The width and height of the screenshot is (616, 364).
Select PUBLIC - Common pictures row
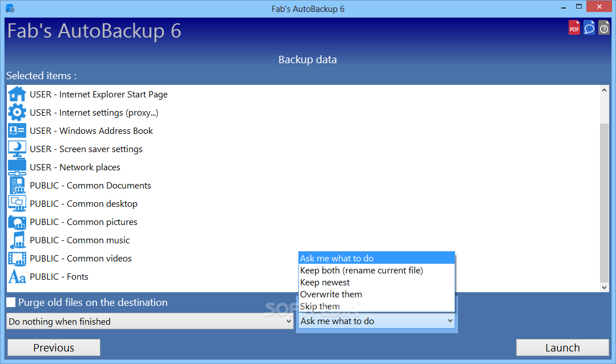(x=303, y=222)
